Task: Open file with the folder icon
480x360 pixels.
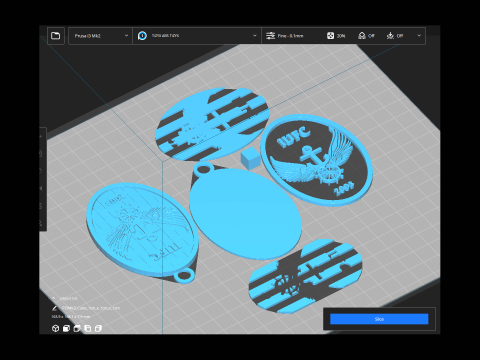Action: coord(56,36)
